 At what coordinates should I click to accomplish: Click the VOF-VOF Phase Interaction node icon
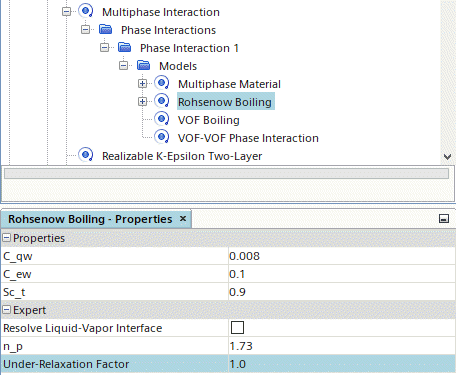coord(162,137)
